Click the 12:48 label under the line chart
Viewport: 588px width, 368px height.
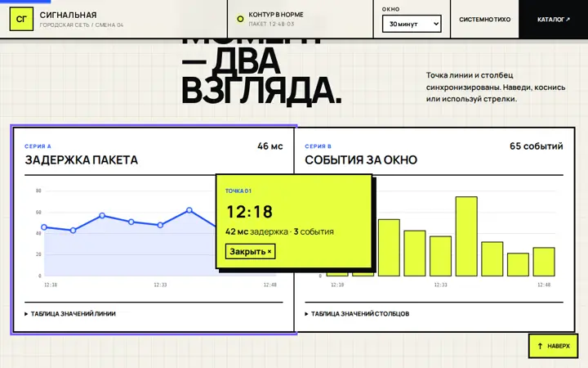coord(270,285)
